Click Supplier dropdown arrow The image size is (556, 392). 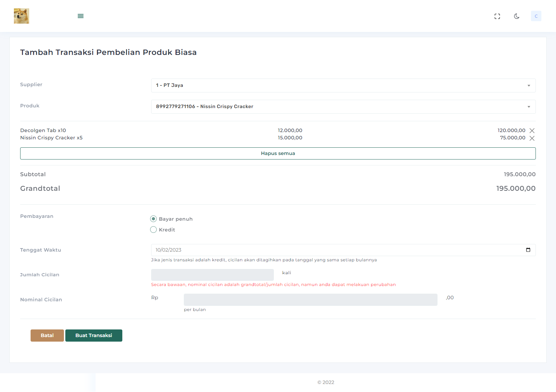point(529,85)
